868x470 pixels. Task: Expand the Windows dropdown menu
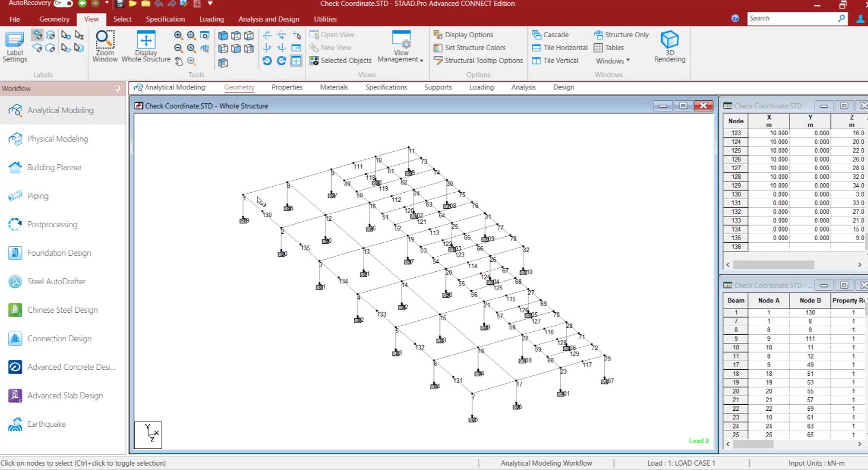point(613,61)
